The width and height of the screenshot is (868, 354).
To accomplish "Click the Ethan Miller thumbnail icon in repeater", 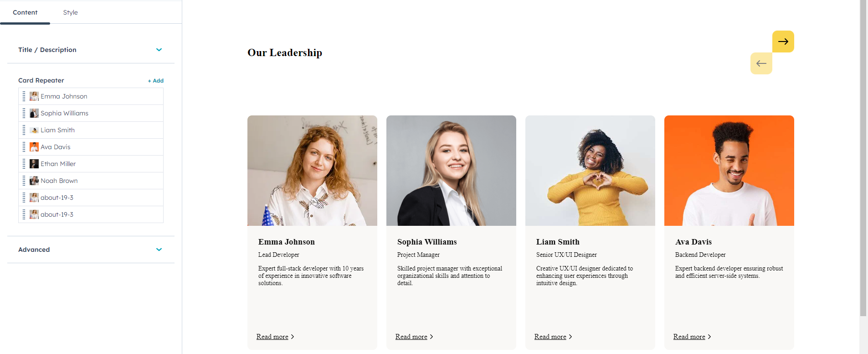I will click(x=34, y=164).
